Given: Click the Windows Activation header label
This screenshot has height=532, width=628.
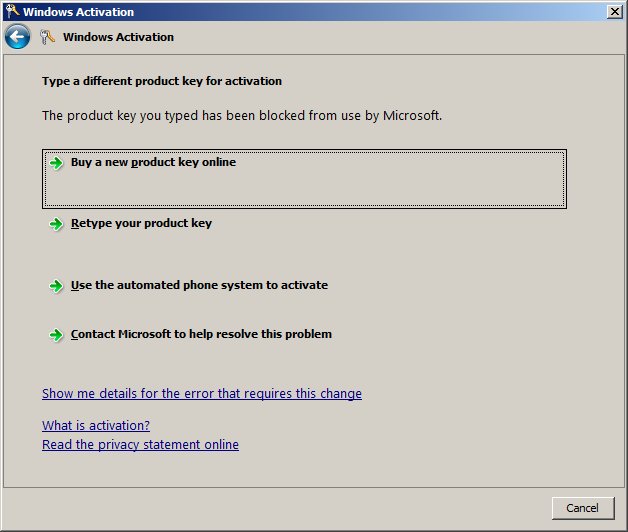Looking at the screenshot, I should tap(118, 37).
